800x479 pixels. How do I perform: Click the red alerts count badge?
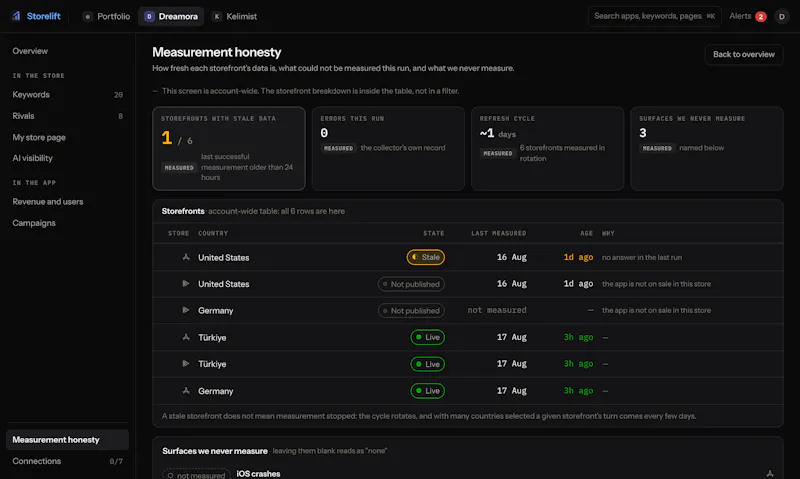[x=760, y=16]
